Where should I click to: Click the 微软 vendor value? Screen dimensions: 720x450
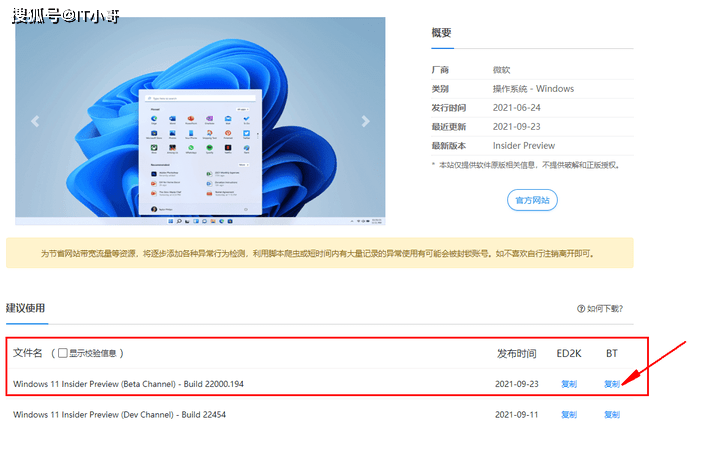[501, 70]
